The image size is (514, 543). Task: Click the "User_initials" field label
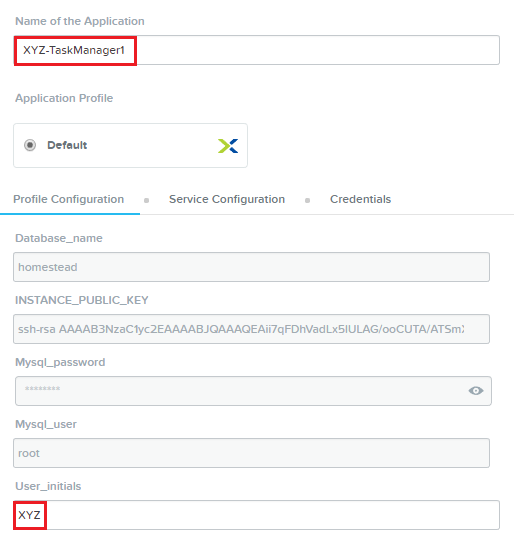(48, 486)
